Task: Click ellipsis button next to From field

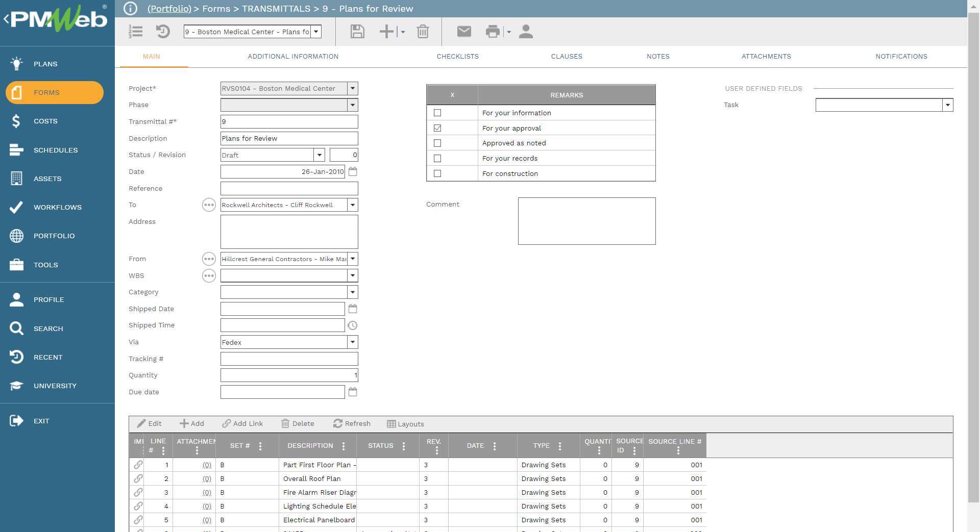Action: point(209,259)
